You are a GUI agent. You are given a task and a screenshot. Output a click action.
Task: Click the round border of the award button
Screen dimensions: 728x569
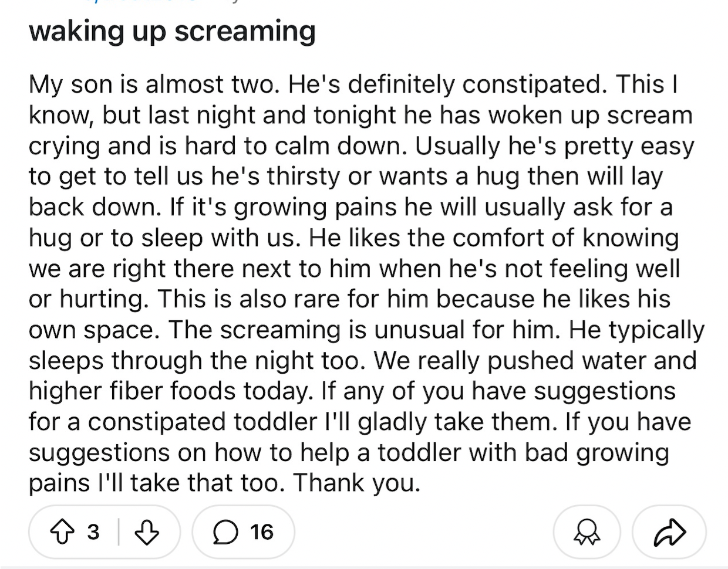click(586, 531)
